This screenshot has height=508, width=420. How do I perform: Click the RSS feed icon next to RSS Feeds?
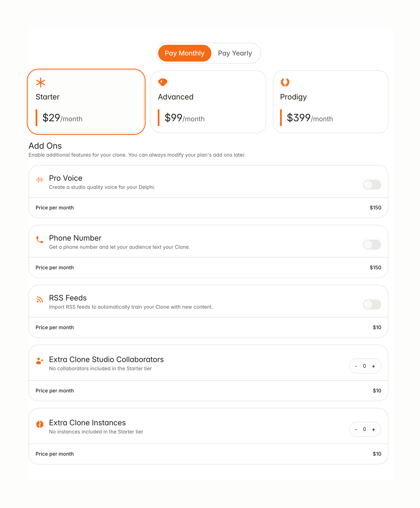(40, 300)
